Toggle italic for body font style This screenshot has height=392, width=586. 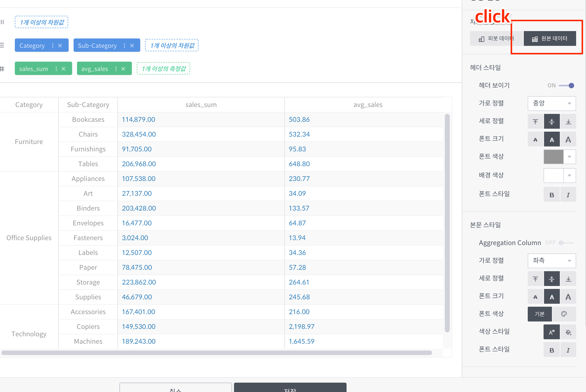[568, 350]
